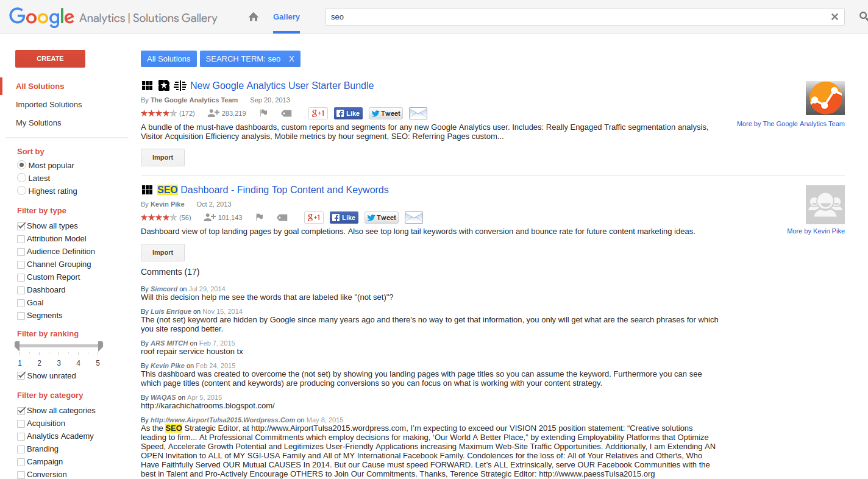The image size is (868, 479).
Task: Select Most popular sort option
Action: [22, 165]
